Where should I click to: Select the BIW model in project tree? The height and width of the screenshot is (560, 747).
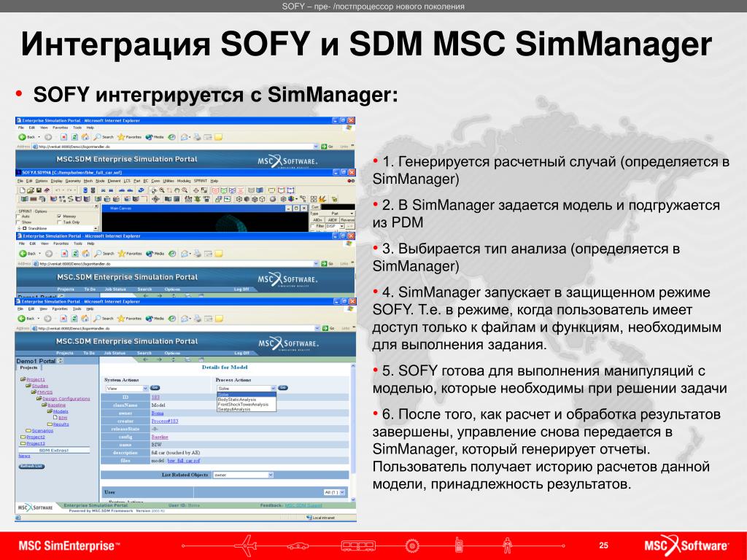pyautogui.click(x=63, y=418)
